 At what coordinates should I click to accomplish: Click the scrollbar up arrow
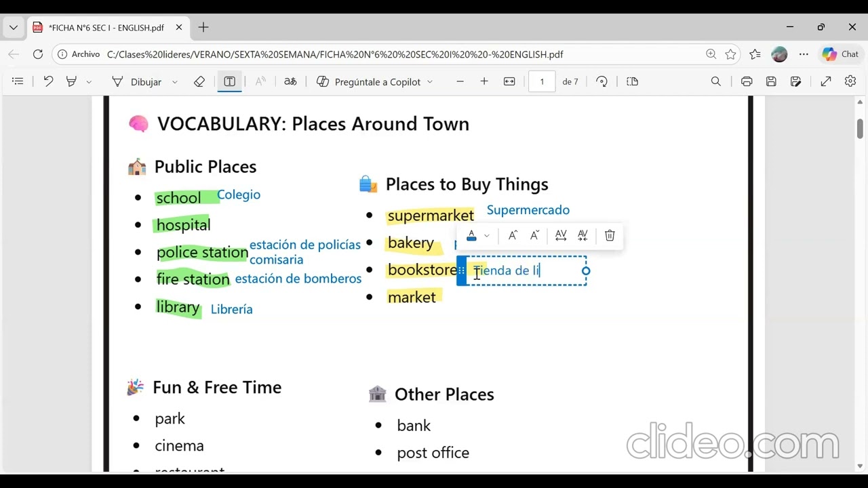point(860,102)
